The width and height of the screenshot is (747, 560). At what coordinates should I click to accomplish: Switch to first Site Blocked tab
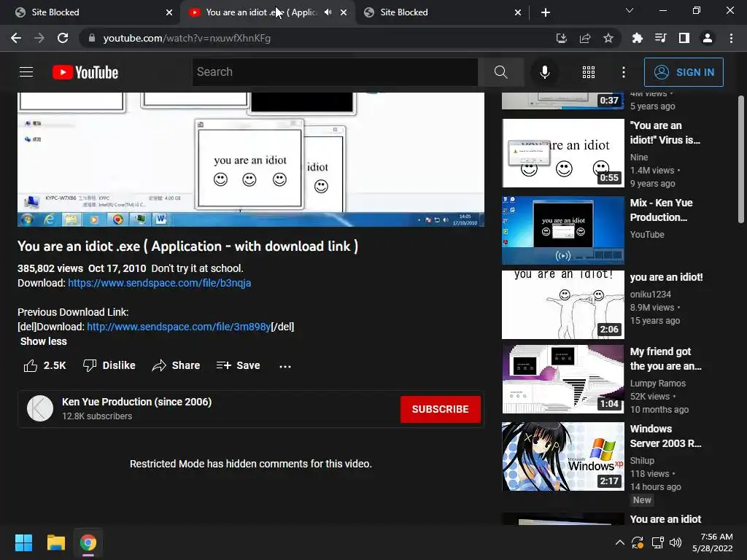[90, 12]
